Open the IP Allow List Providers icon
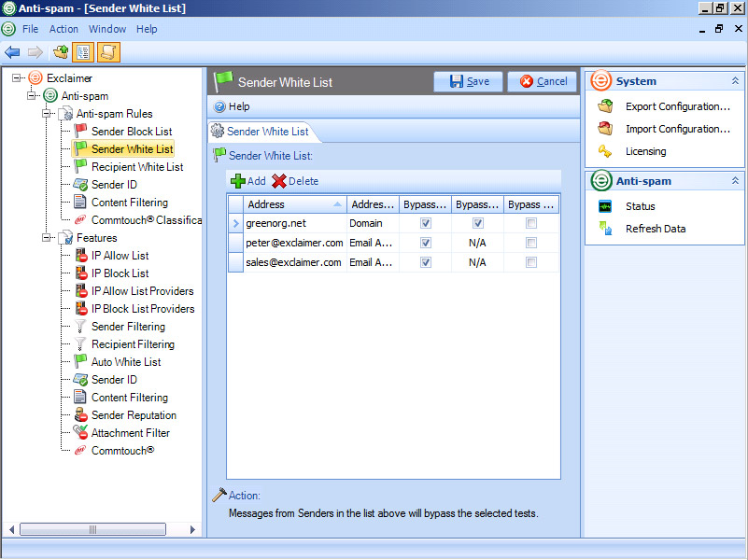The image size is (748, 560). pos(80,290)
